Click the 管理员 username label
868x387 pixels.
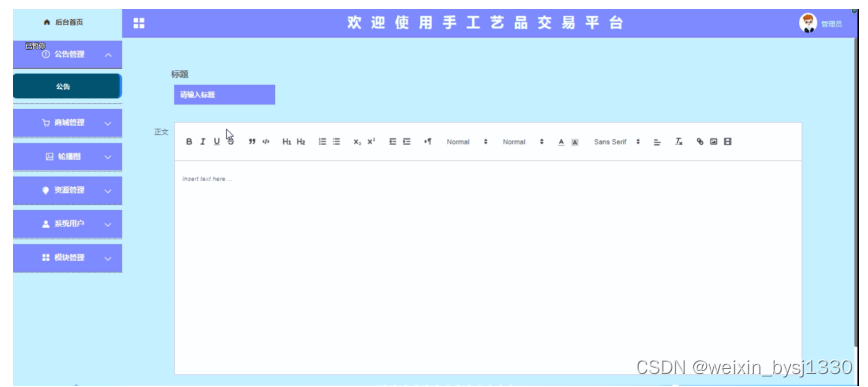click(x=831, y=24)
